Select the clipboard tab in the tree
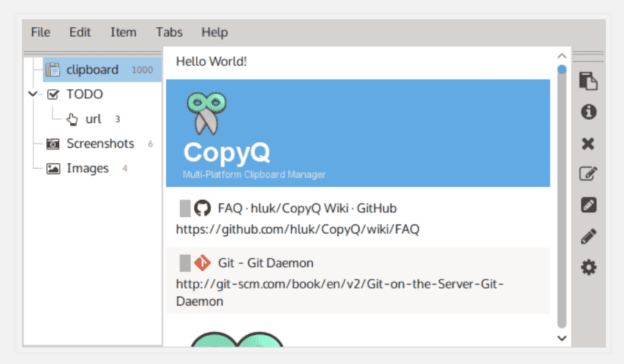Viewport: 624px width, 364px height. pyautogui.click(x=102, y=70)
